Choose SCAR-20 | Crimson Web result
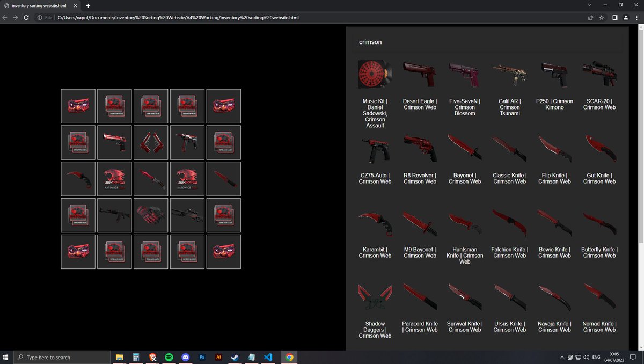The image size is (644, 364). tap(599, 85)
